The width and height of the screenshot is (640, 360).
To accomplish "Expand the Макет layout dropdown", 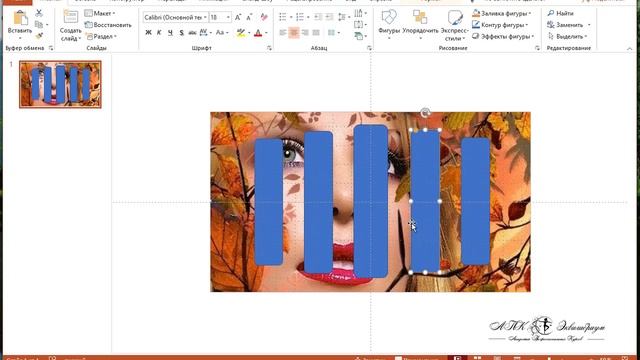I will click(x=99, y=13).
